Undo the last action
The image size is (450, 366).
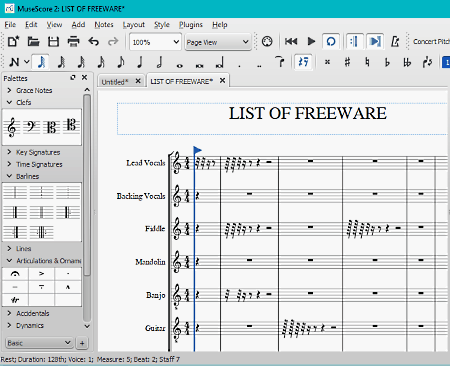(94, 42)
